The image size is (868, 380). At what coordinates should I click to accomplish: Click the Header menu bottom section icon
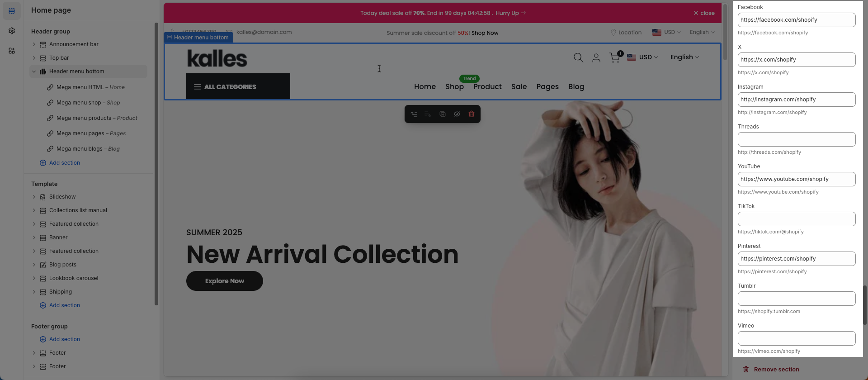coord(42,71)
